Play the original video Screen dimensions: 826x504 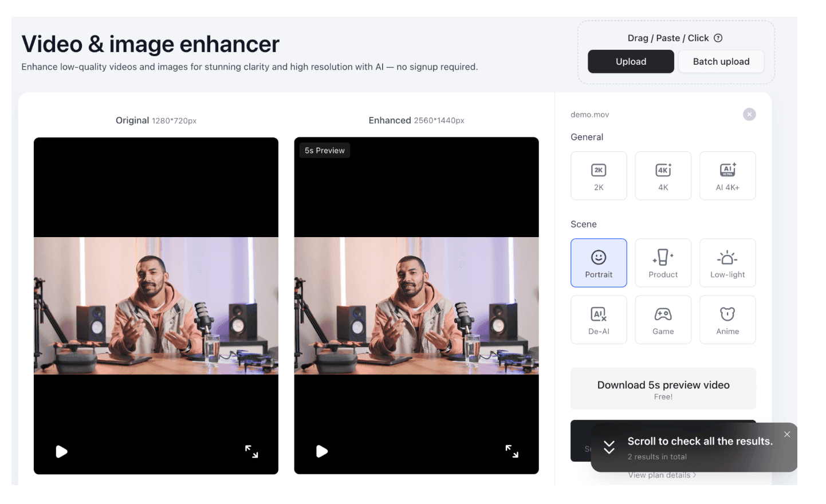[x=61, y=452]
